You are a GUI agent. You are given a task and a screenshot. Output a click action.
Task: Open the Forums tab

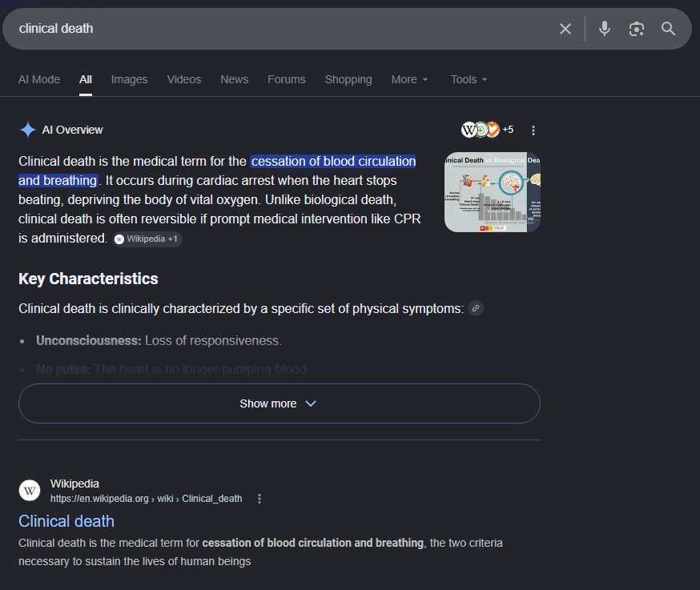coord(287,79)
